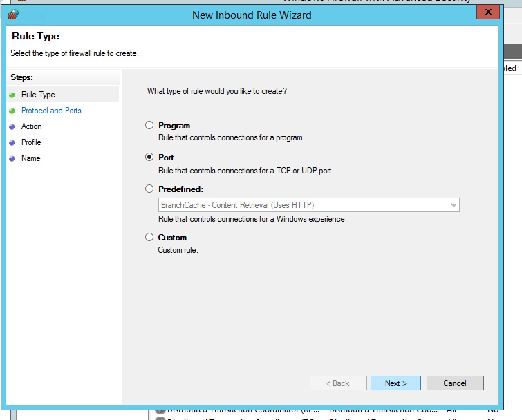Click the blue bullet beside Name
Viewport: 522px width, 420px height.
click(x=12, y=159)
